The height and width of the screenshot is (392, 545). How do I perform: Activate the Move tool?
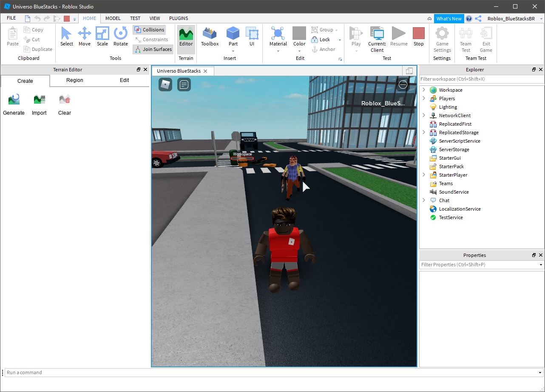tap(84, 37)
